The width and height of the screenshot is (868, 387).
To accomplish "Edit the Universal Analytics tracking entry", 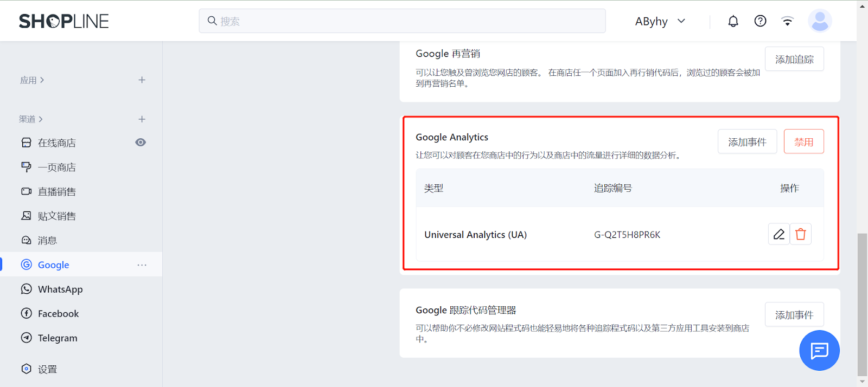I will pyautogui.click(x=778, y=234).
